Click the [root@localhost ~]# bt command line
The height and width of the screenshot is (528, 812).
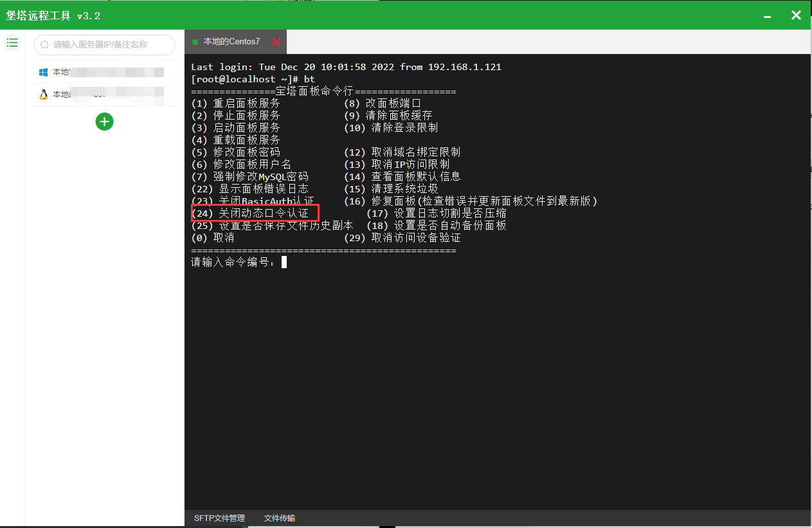253,79
